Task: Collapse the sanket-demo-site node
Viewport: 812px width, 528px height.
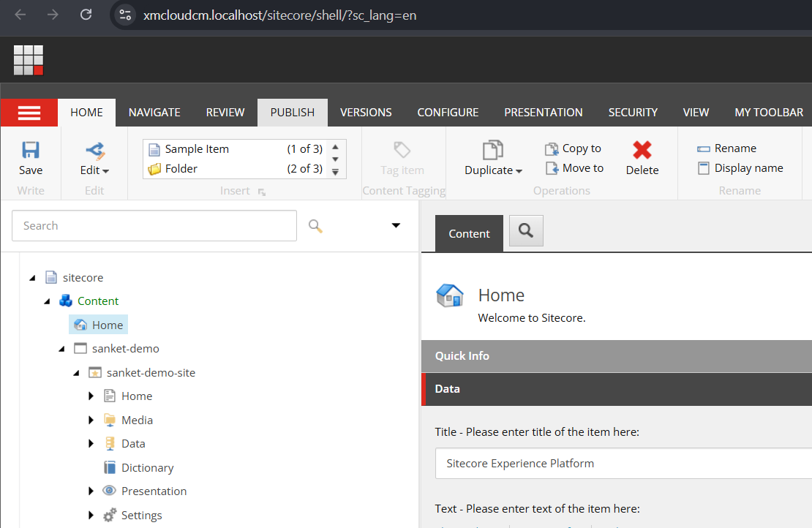Action: coord(76,372)
